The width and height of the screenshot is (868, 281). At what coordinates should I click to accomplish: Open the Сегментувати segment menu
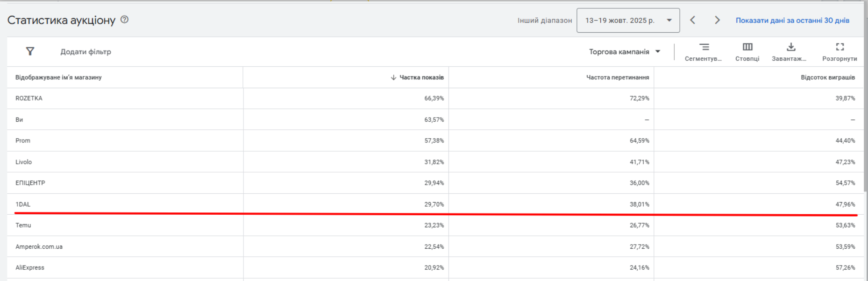(x=704, y=51)
